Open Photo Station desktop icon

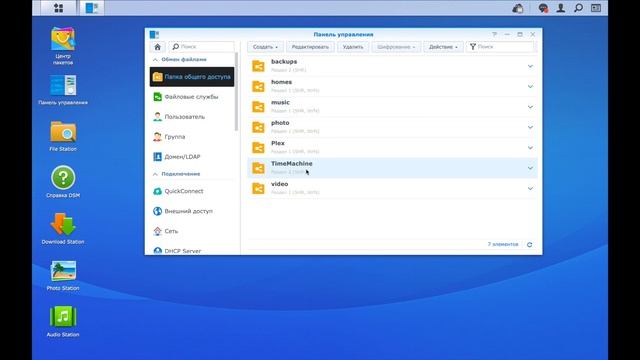click(63, 276)
